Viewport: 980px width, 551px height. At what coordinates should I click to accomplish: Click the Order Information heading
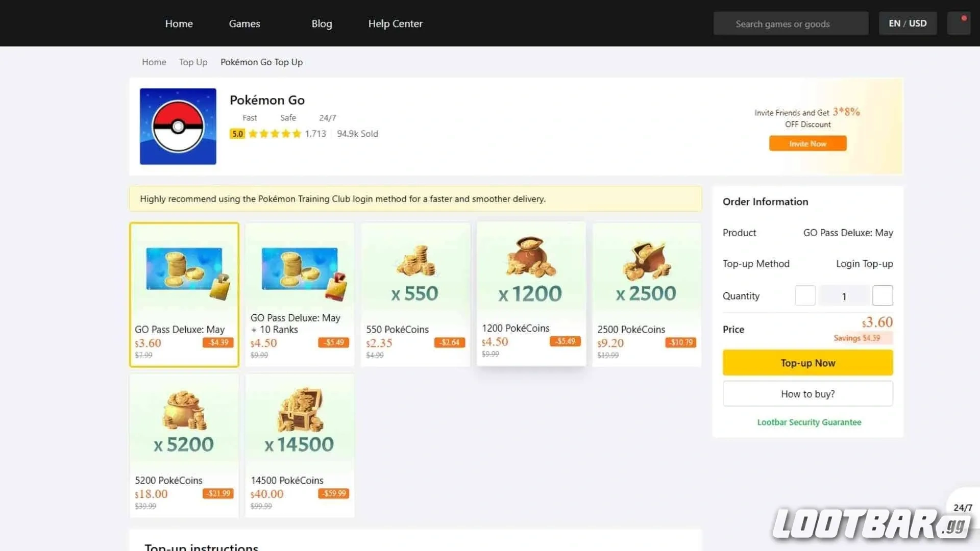pyautogui.click(x=765, y=202)
